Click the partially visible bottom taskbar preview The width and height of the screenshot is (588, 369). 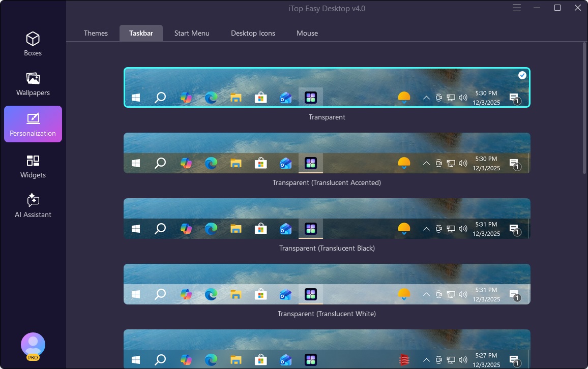click(327, 351)
